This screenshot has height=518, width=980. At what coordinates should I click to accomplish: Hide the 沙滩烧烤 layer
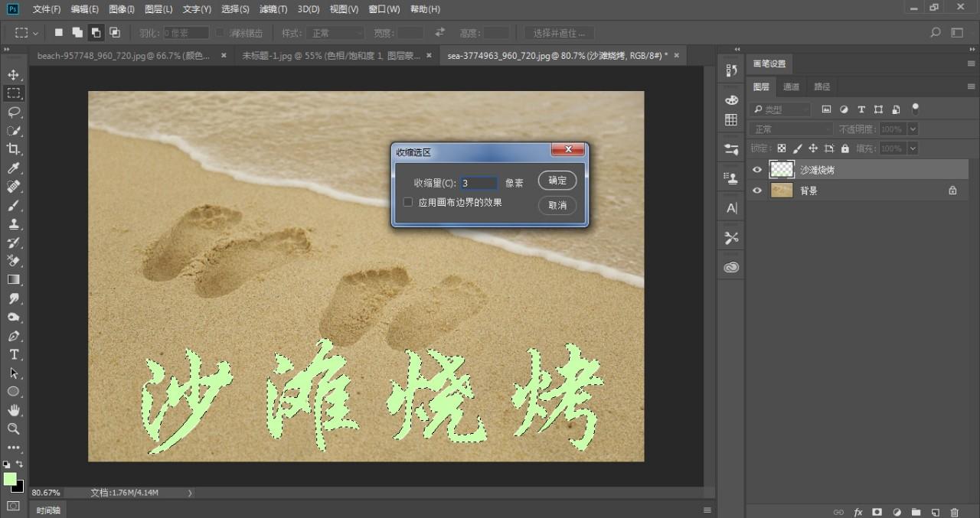pos(757,170)
